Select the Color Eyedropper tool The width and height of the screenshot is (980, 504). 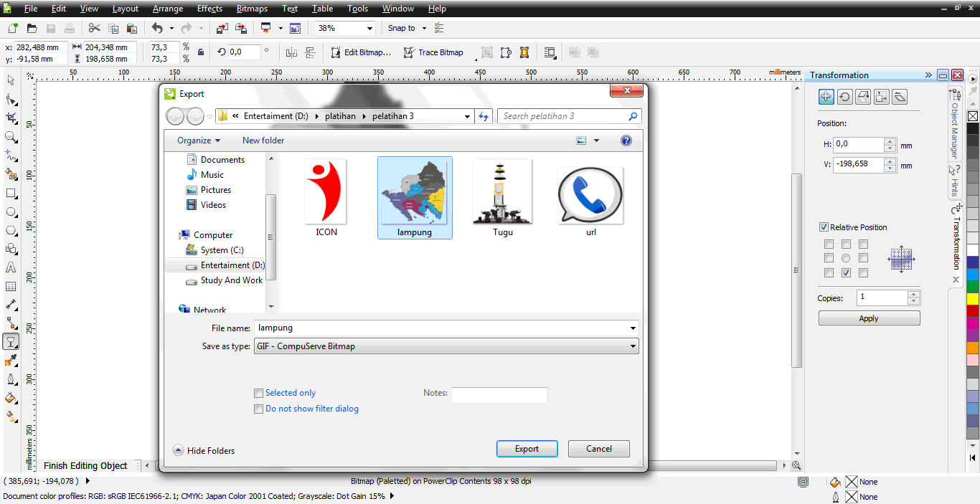(11, 361)
